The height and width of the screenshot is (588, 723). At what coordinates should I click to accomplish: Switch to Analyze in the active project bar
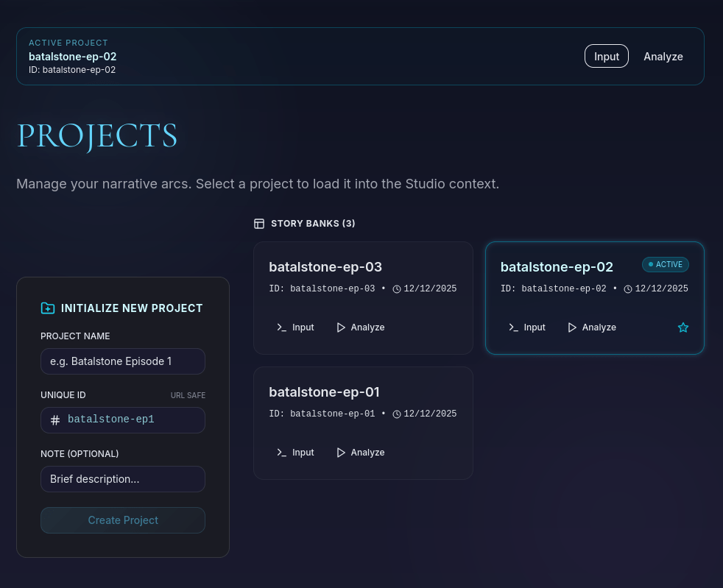point(663,57)
